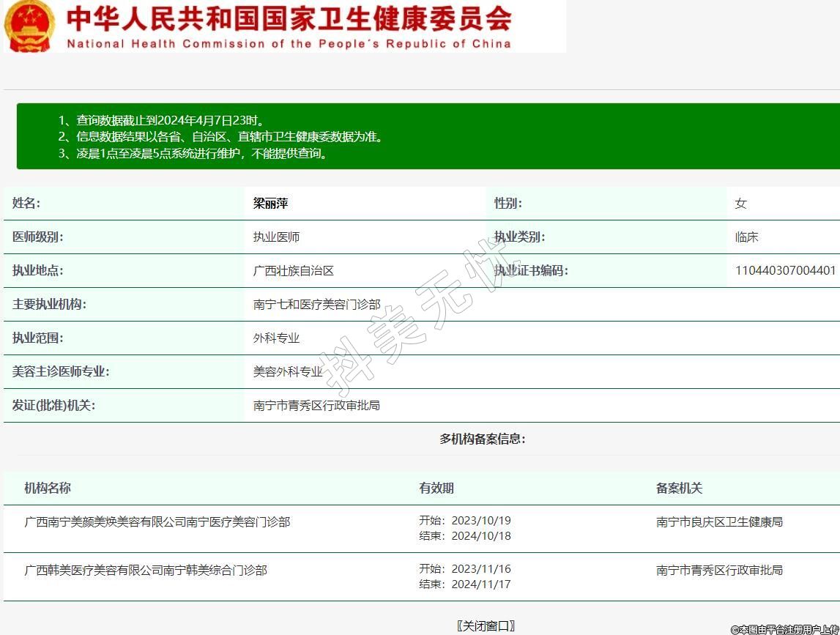840x635 pixels.
Task: Click the English National Health Commission subtitle
Action: 289,43
